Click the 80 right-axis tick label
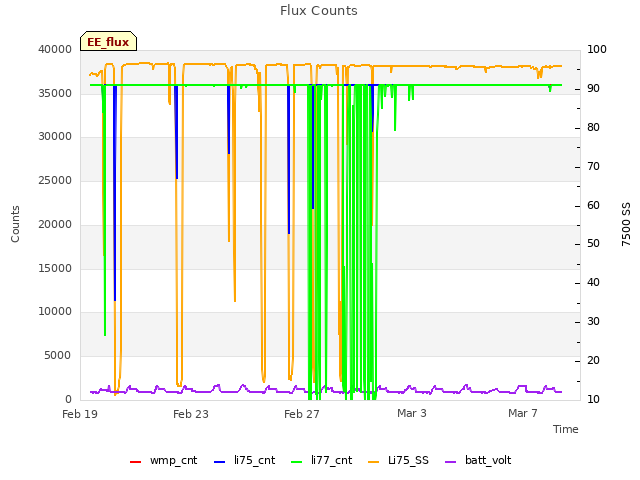640x480 pixels. [x=593, y=127]
